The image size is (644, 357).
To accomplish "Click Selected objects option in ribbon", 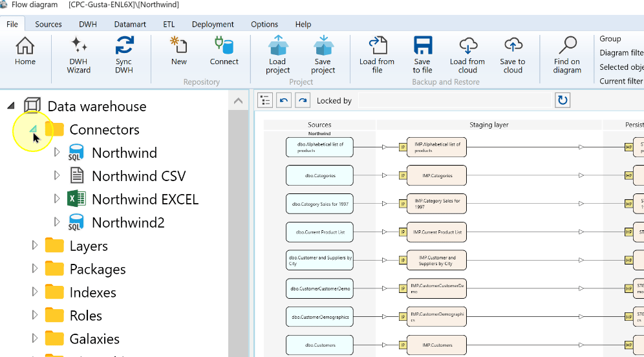I will point(621,67).
